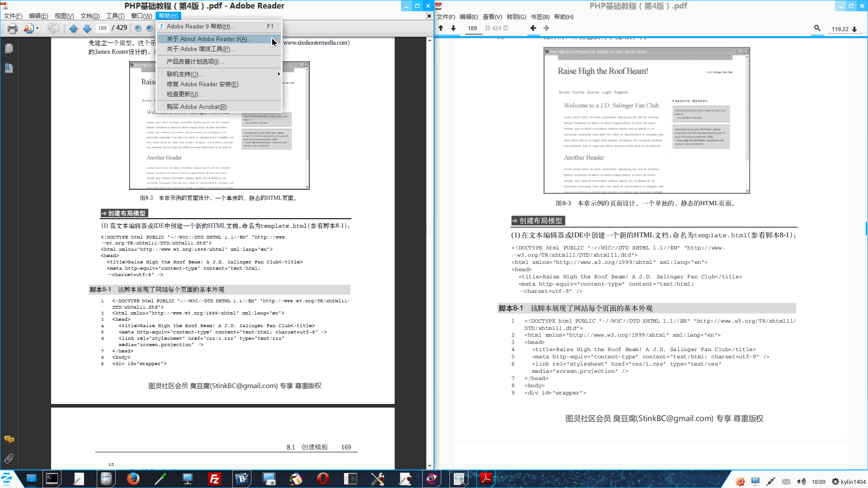Choose '关于 About Adobe Reader 9(A)...' menu entry

coord(219,39)
